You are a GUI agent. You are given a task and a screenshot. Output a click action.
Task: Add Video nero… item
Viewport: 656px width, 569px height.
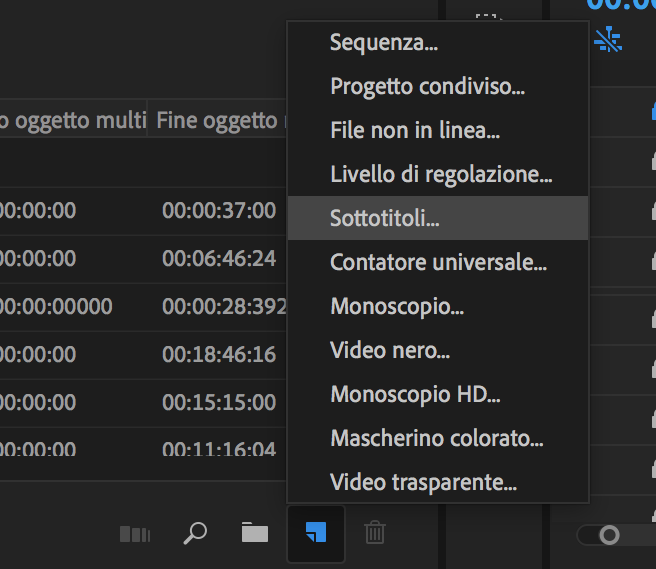tap(390, 351)
